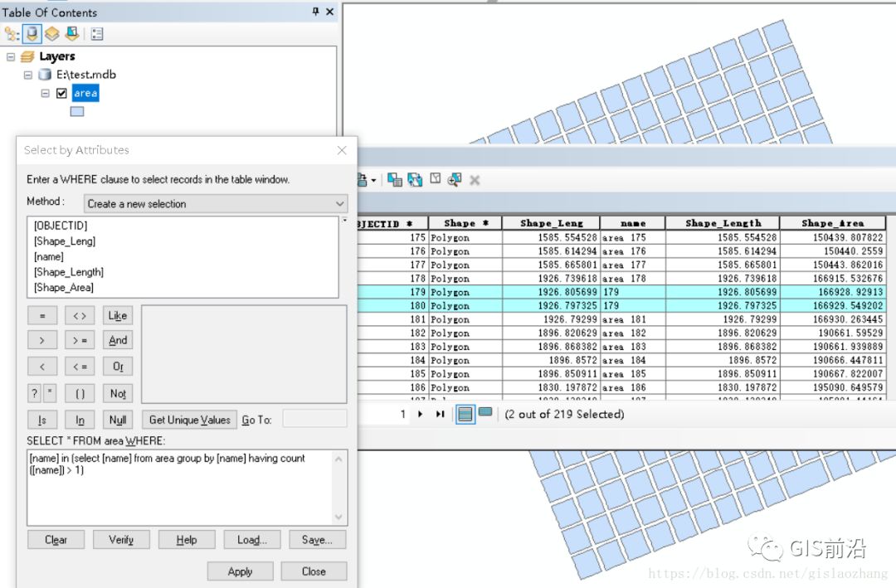896x588 pixels.
Task: Insert the In operator
Action: tap(80, 420)
